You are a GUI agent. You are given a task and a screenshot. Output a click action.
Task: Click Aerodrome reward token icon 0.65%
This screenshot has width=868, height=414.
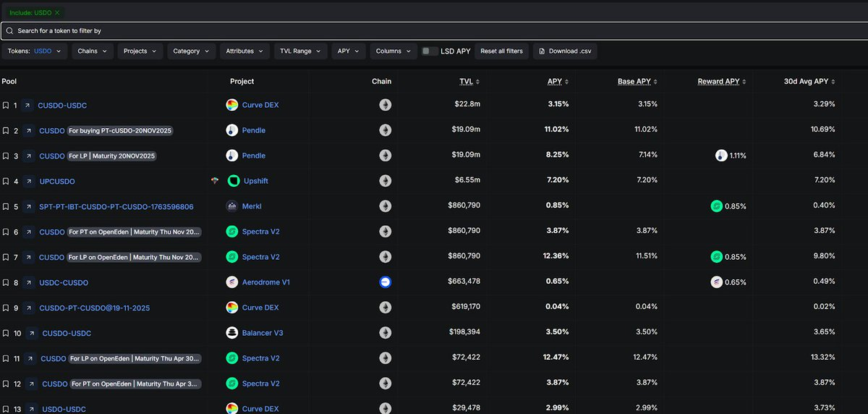[x=716, y=282]
